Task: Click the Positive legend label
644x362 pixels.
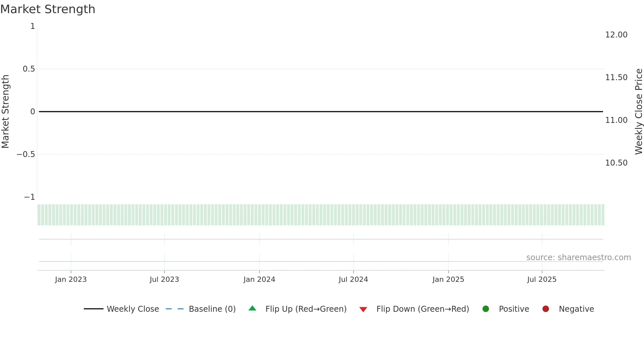Action: [514, 309]
